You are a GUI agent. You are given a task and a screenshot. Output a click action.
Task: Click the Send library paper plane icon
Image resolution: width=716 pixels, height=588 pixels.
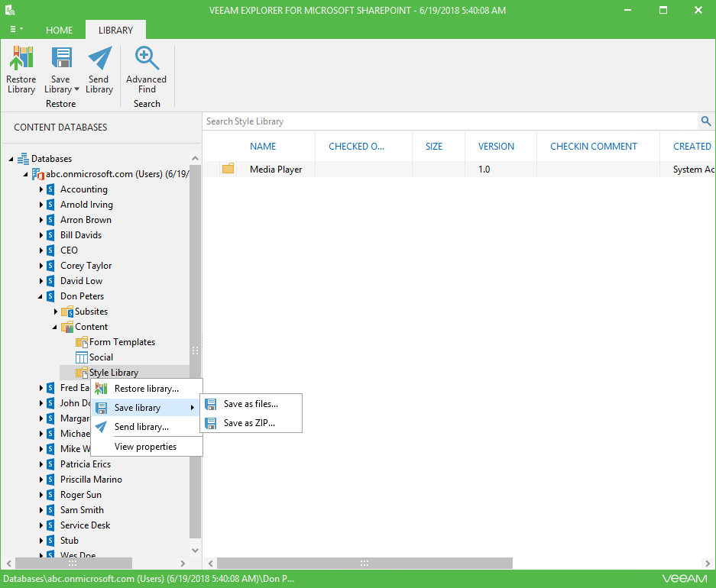[x=101, y=427]
